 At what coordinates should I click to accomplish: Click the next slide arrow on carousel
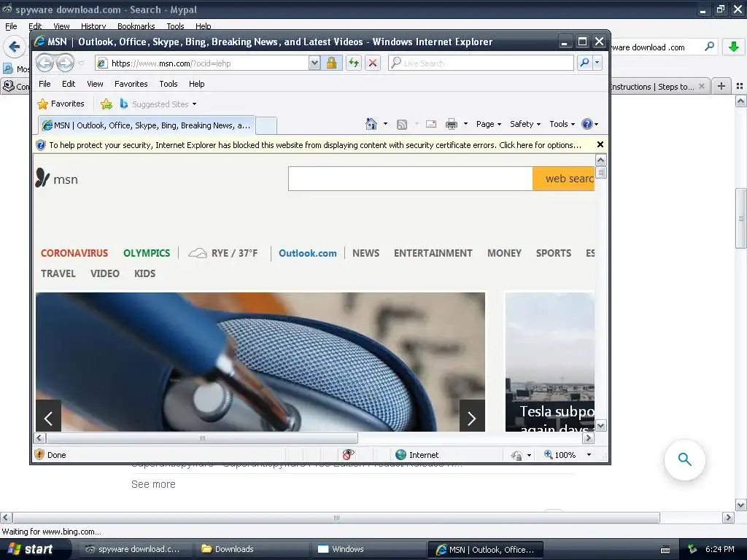pyautogui.click(x=472, y=416)
